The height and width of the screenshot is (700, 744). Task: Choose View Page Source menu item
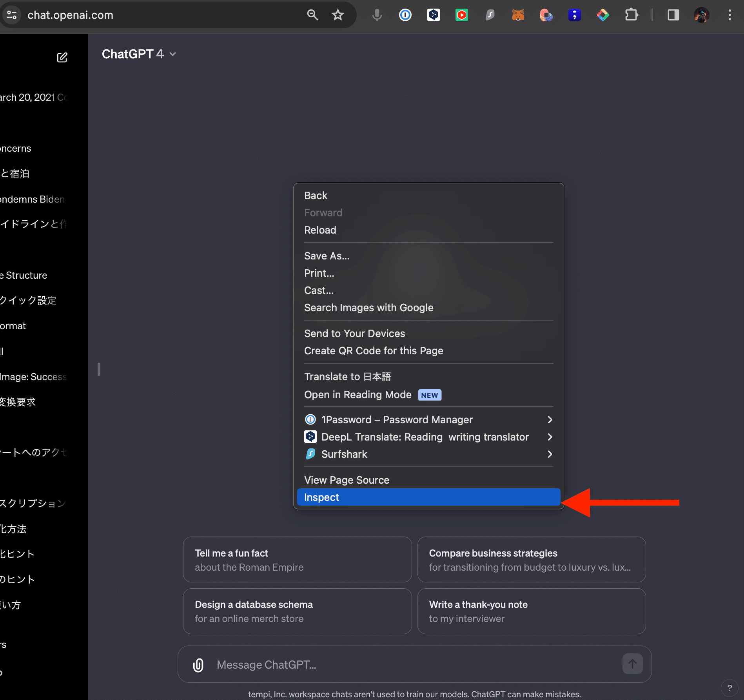click(x=347, y=480)
